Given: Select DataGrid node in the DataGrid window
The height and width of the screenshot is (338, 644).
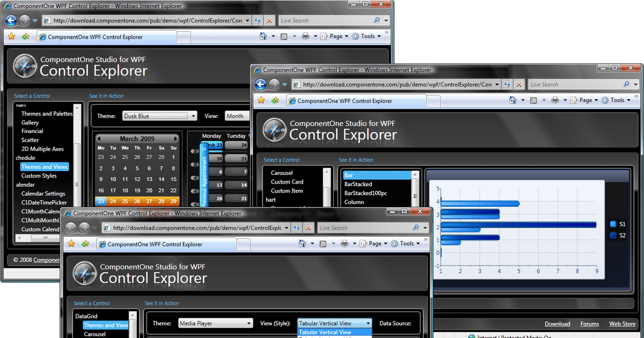Looking at the screenshot, I should 86,317.
